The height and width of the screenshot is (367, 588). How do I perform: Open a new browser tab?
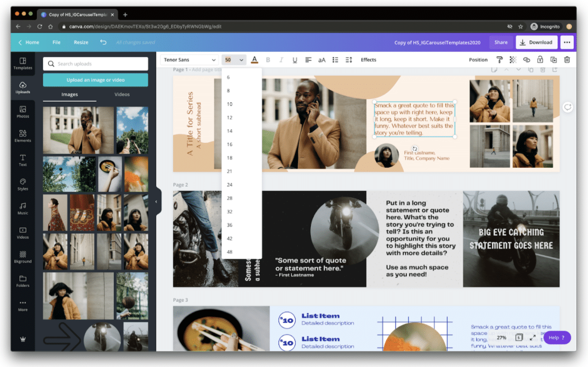125,15
